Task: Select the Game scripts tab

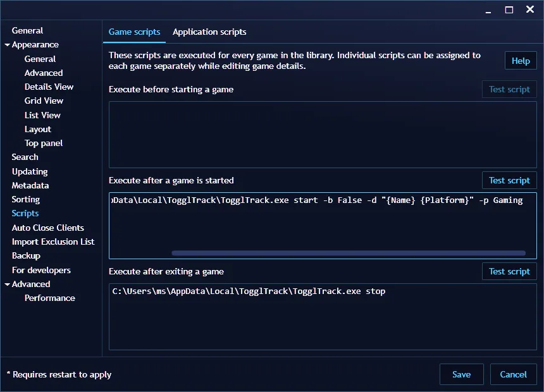Action: pos(134,32)
